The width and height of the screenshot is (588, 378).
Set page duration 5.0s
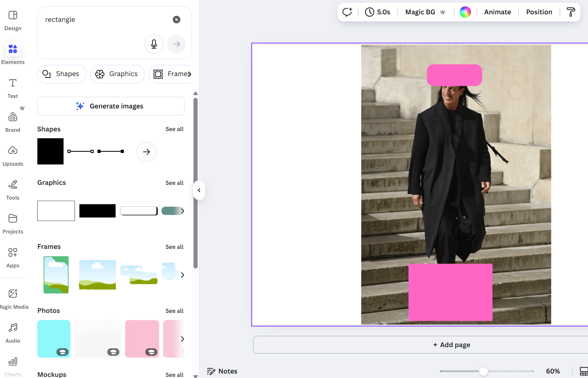(x=378, y=12)
